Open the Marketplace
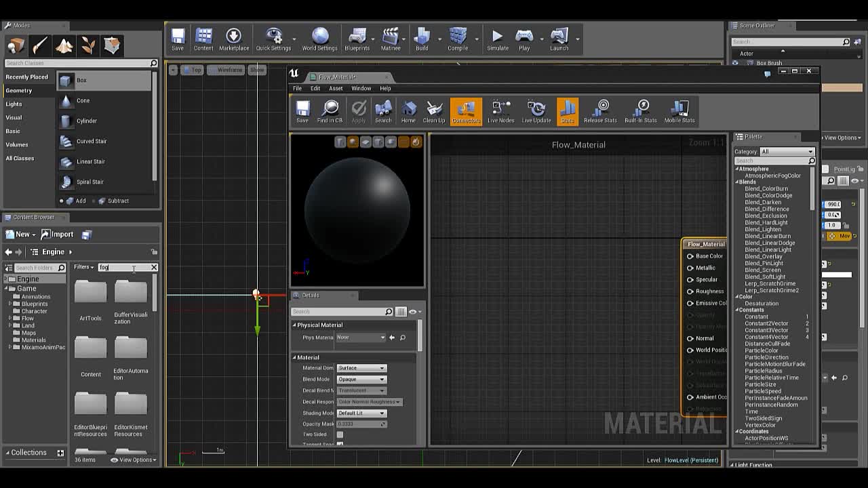The width and height of the screenshot is (868, 488). click(x=233, y=39)
